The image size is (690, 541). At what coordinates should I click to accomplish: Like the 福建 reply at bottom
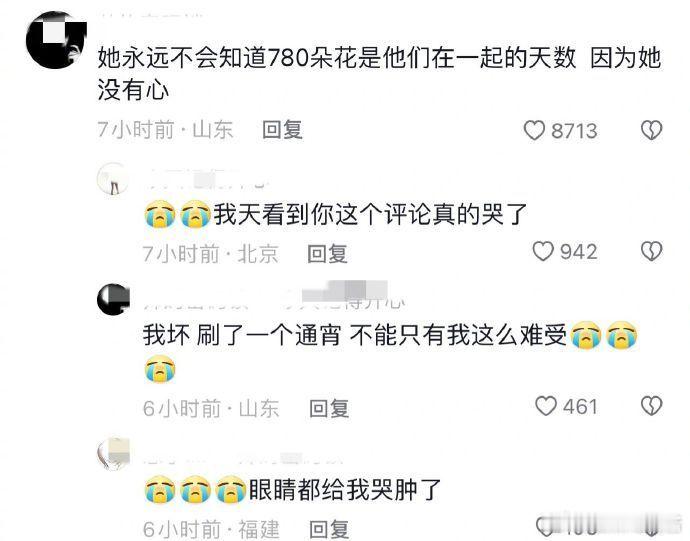click(x=546, y=526)
